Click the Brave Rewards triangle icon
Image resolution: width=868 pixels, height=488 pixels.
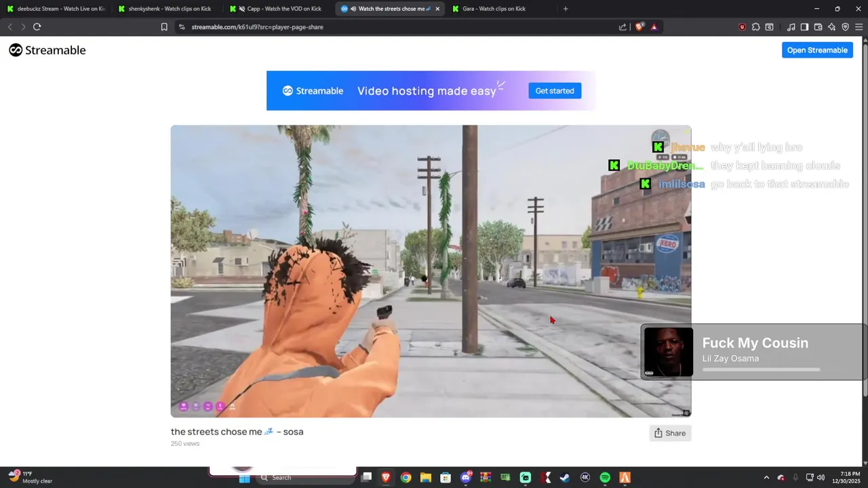(654, 27)
